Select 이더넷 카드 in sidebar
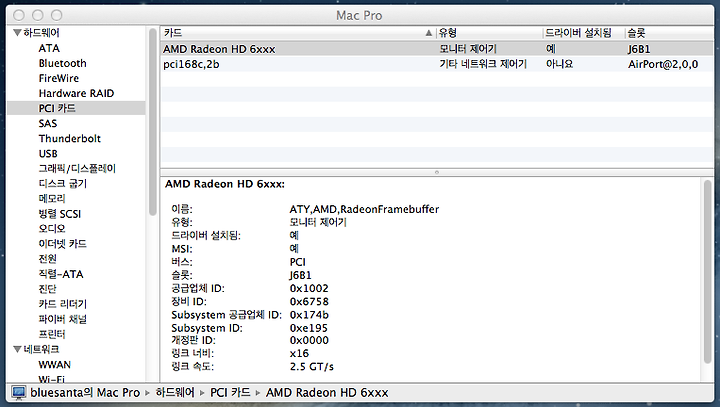 coord(62,244)
